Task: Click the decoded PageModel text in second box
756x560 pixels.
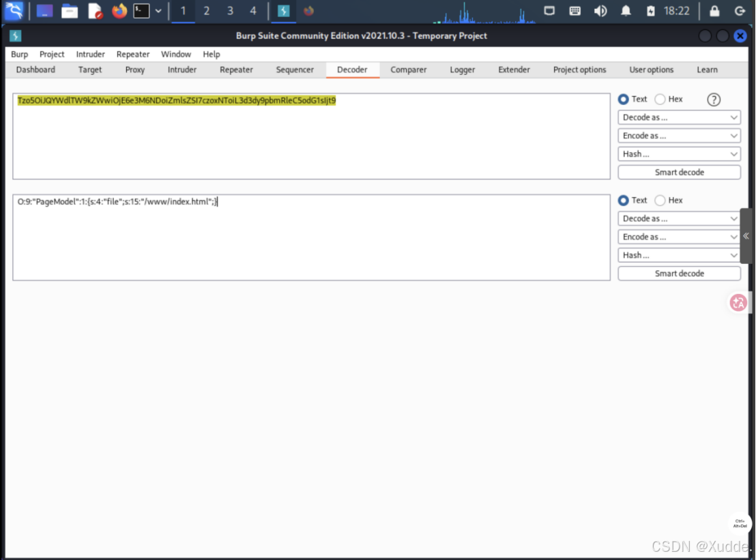Action: point(117,201)
